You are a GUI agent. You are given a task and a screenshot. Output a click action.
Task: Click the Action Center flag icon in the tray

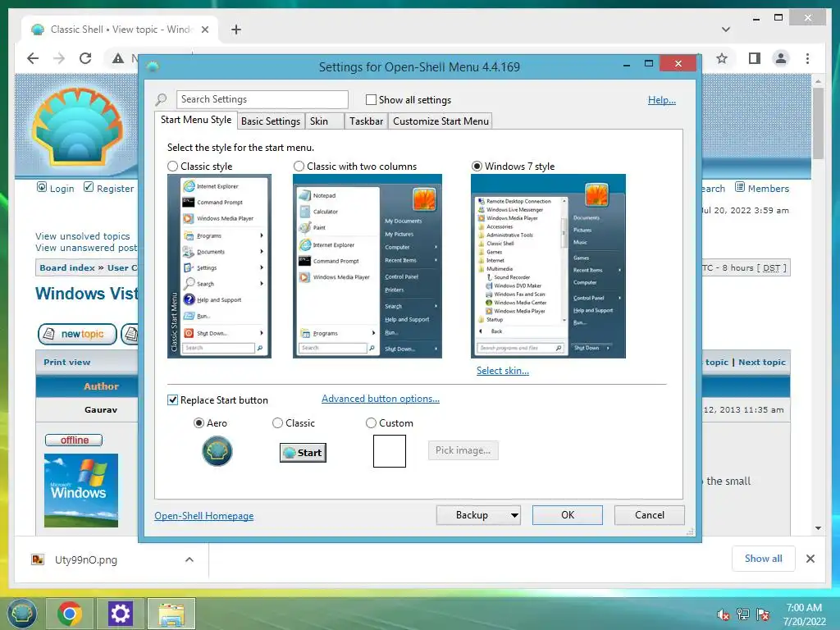[x=763, y=614]
